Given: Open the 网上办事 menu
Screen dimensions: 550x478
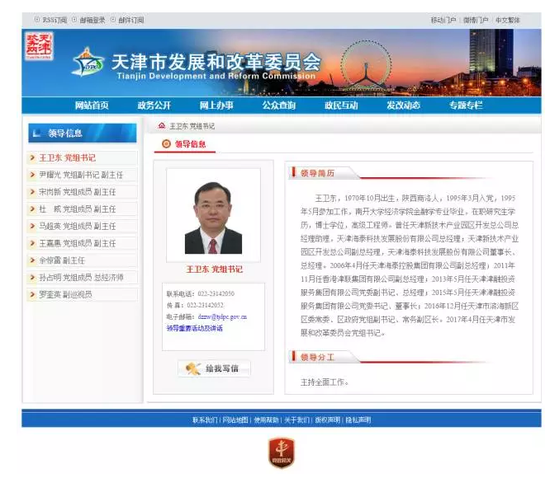Looking at the screenshot, I should 216,105.
